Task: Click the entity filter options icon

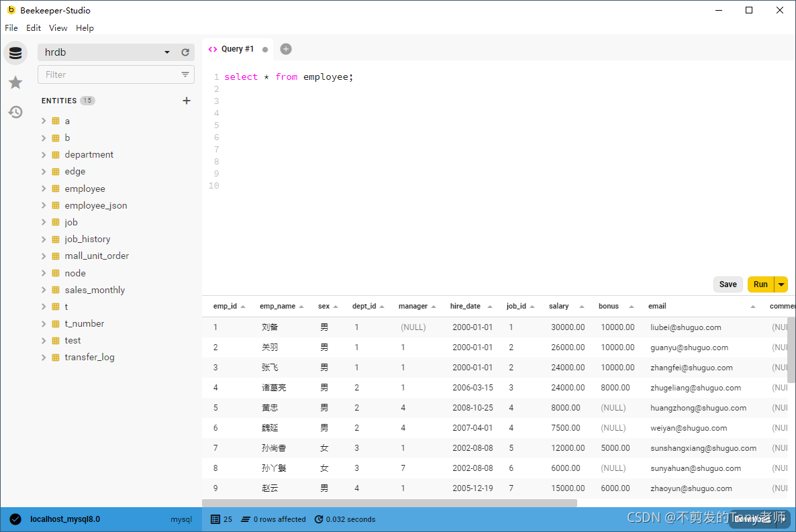Action: pyautogui.click(x=185, y=74)
